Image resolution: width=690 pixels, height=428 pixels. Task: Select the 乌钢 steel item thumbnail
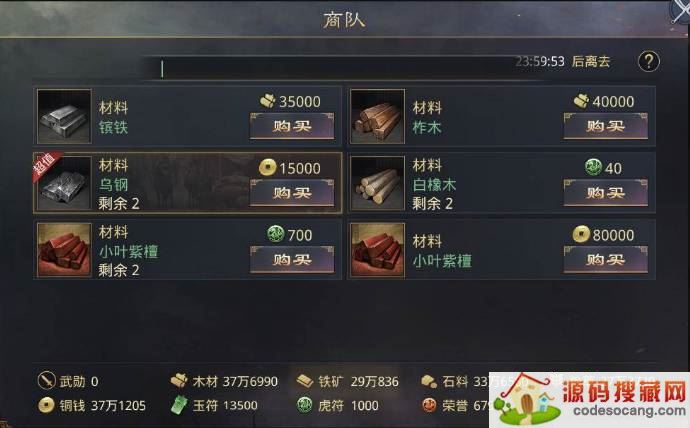coord(64,183)
